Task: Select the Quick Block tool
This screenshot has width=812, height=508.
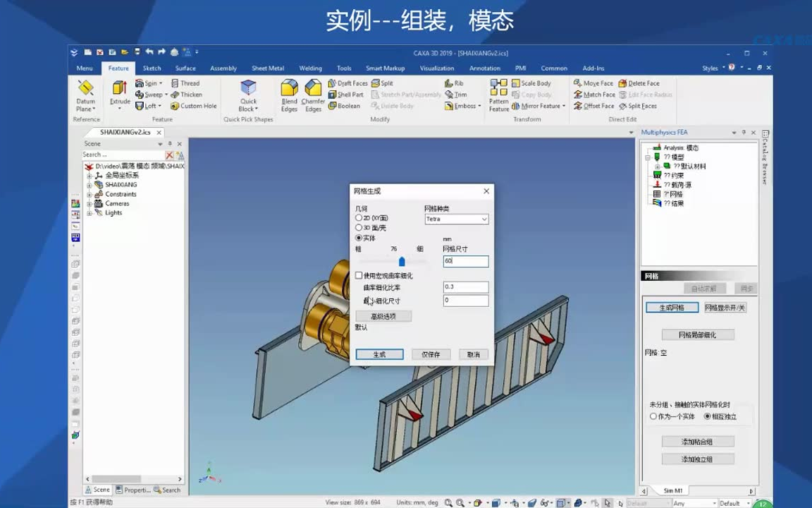Action: pyautogui.click(x=248, y=95)
